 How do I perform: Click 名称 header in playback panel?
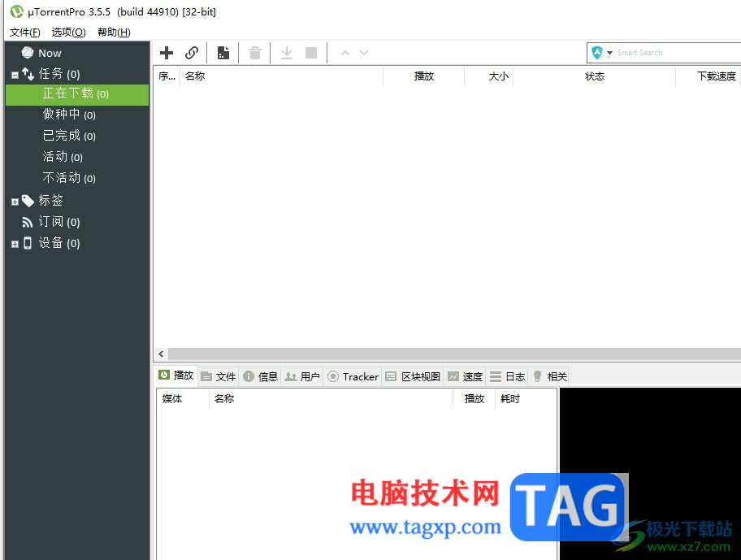point(331,399)
